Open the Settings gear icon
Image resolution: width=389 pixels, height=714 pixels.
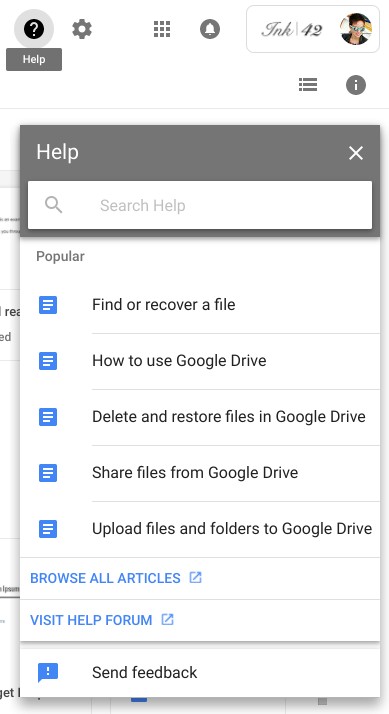tap(82, 29)
